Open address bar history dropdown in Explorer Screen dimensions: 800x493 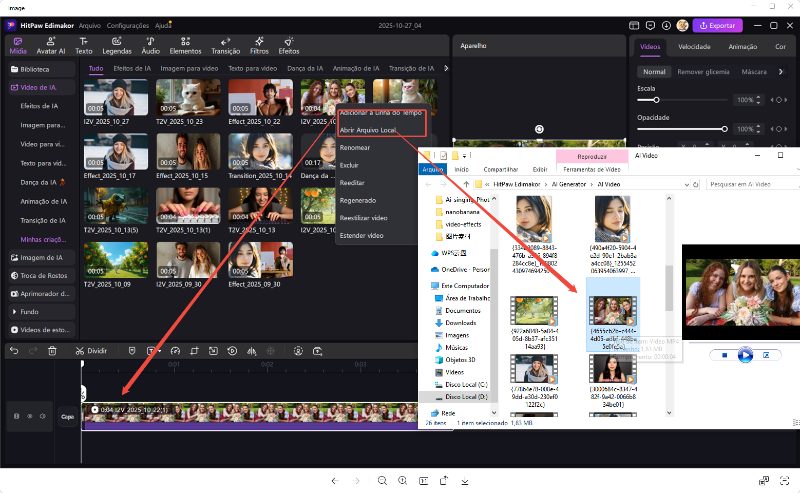point(686,184)
